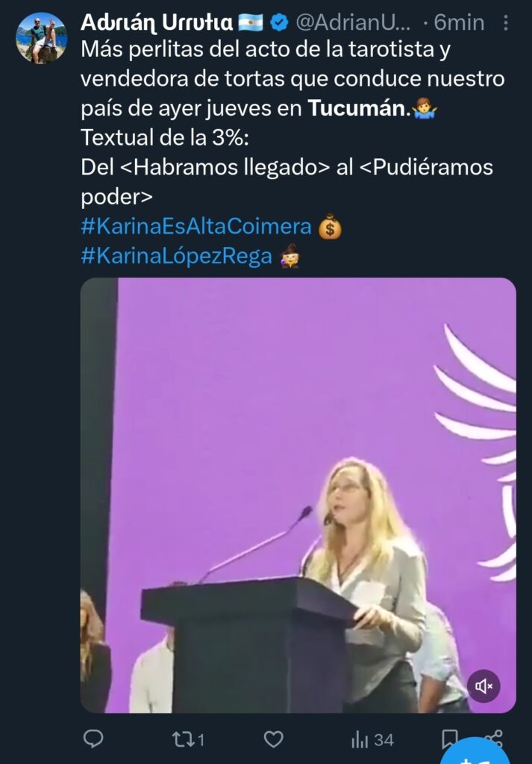The height and width of the screenshot is (764, 532).
Task: Open hashtag #KarinaLópezRega
Action: pos(176,257)
